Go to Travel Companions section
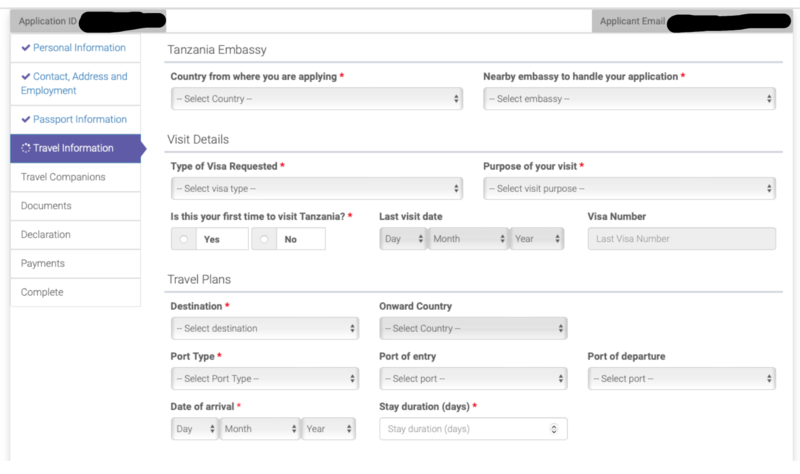Screen dimensions: 800x474 (x=63, y=177)
